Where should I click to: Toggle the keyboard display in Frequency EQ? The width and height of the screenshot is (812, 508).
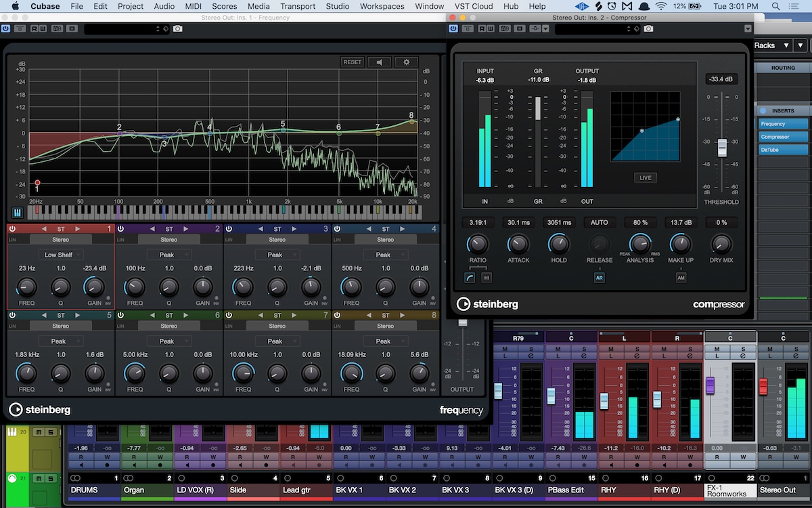point(17,213)
